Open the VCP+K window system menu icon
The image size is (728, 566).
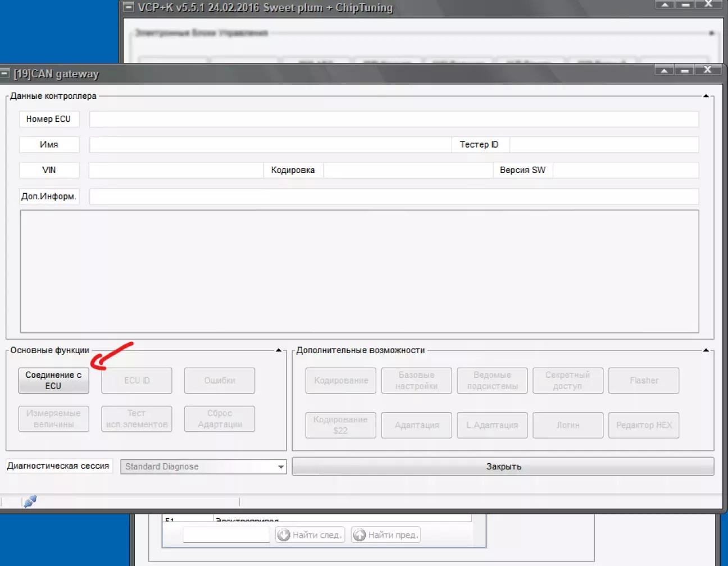point(129,7)
